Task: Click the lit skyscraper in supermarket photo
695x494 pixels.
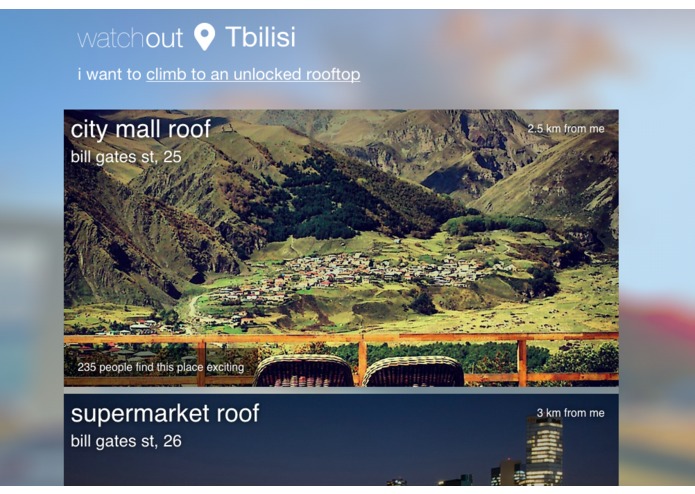Action: click(x=544, y=451)
